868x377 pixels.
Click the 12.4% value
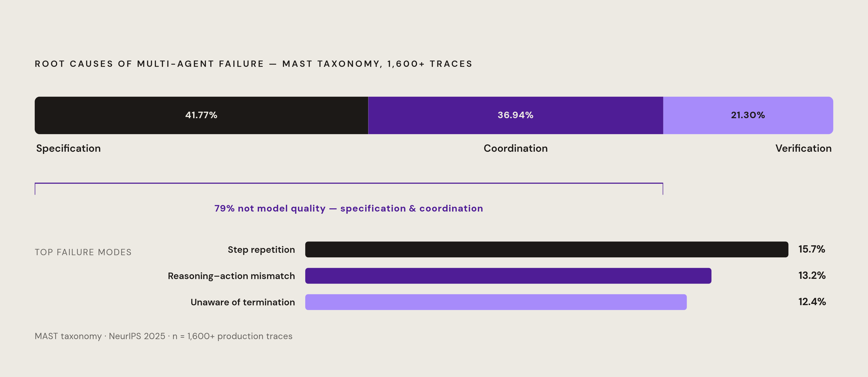pyautogui.click(x=812, y=302)
